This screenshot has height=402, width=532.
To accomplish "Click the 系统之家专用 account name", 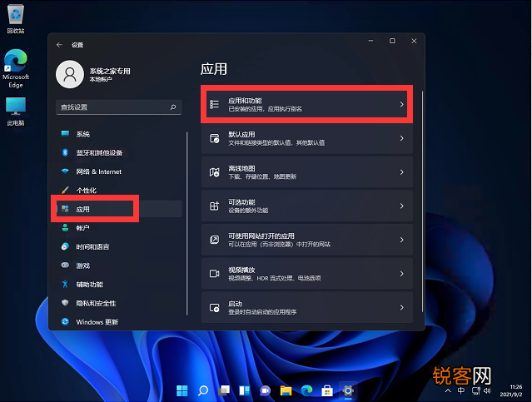I will click(110, 72).
